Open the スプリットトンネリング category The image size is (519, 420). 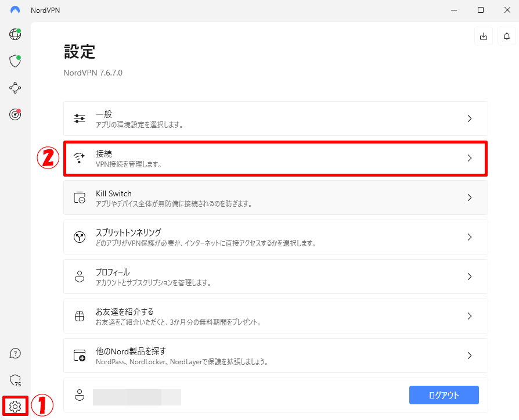coord(275,237)
